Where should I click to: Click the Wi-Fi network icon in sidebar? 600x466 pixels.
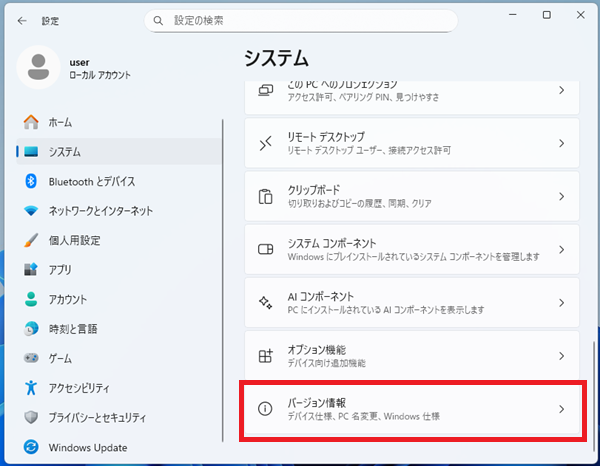click(x=31, y=210)
